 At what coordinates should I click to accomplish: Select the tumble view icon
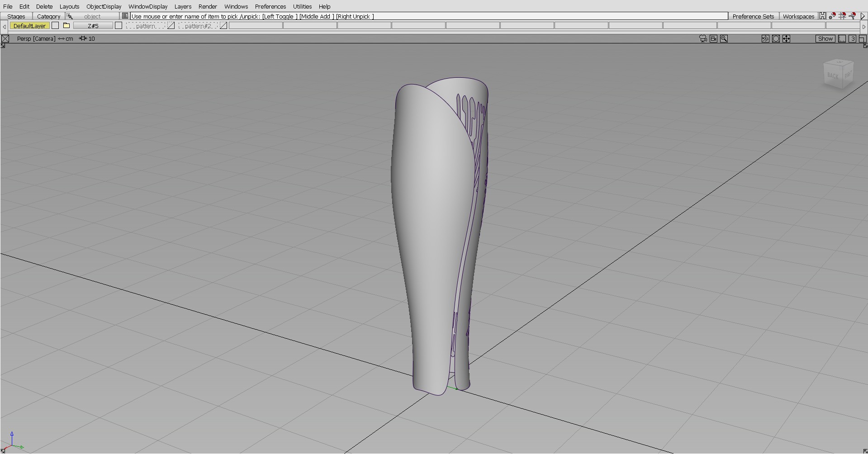765,39
